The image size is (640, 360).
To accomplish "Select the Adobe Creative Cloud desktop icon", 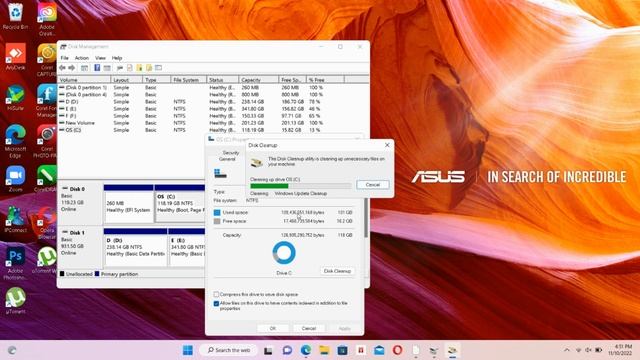I will click(x=47, y=18).
